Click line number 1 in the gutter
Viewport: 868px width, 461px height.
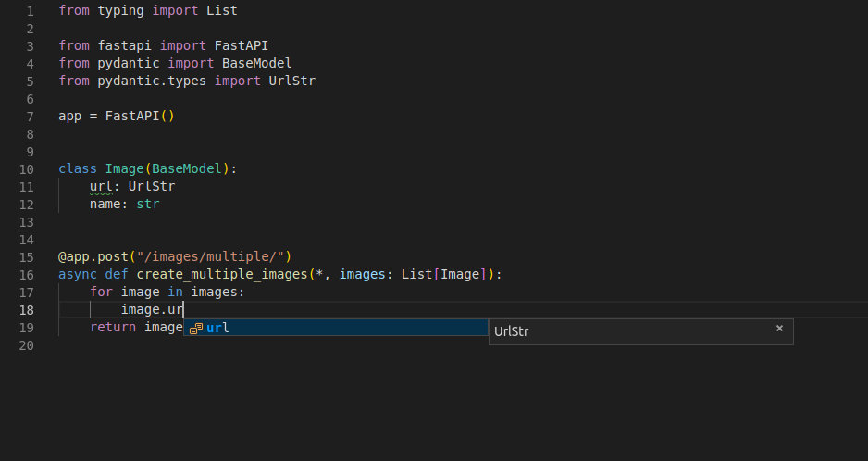tap(30, 11)
